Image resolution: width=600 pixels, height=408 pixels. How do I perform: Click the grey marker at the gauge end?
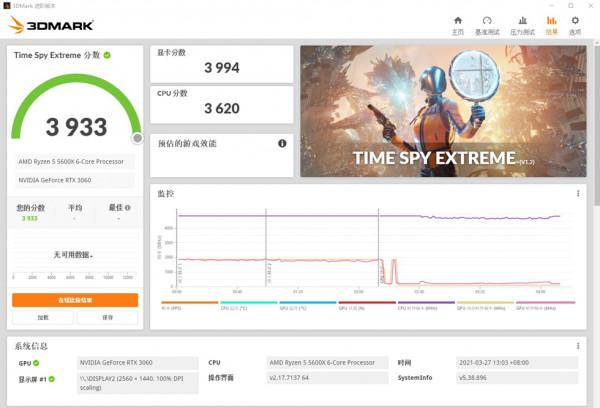coord(137,138)
